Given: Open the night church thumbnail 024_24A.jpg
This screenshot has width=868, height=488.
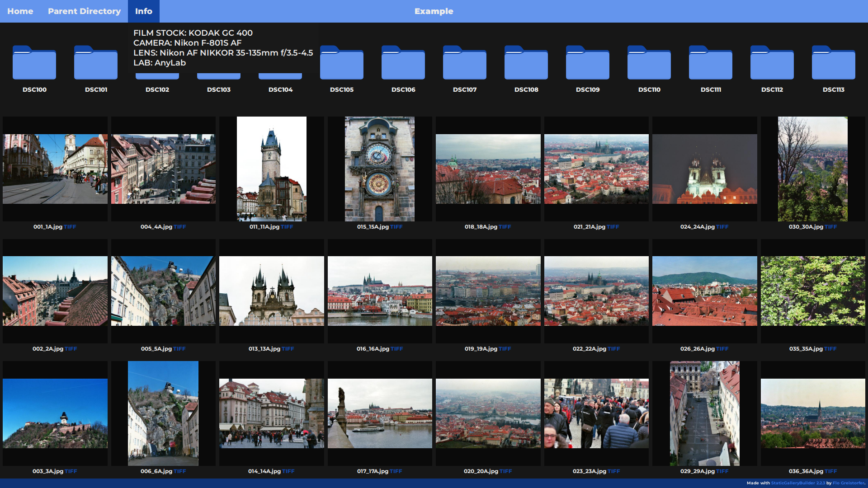Looking at the screenshot, I should coord(704,169).
